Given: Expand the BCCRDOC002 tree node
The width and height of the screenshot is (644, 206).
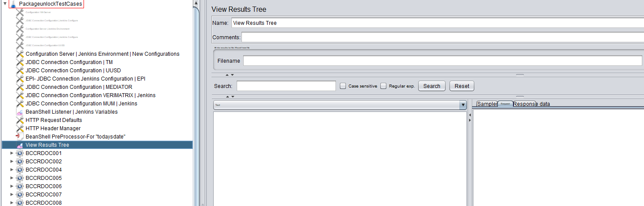Looking at the screenshot, I should (x=12, y=162).
